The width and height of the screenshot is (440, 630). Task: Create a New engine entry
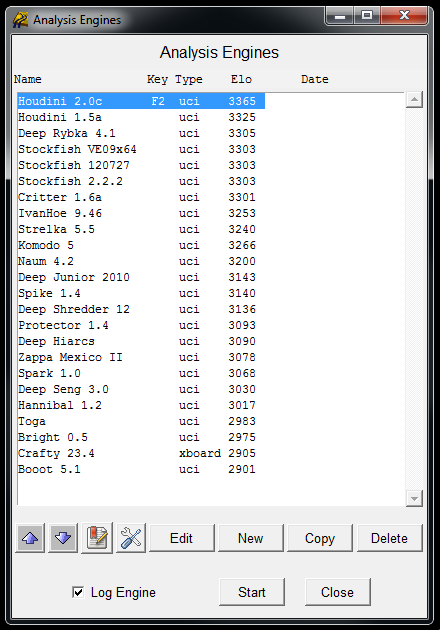click(x=251, y=538)
